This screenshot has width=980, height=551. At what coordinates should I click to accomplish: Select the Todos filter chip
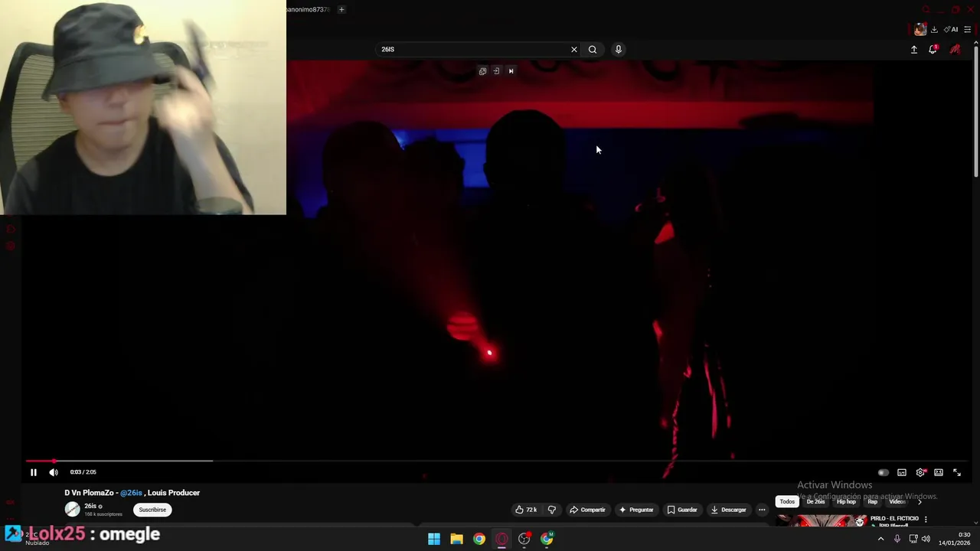(787, 502)
